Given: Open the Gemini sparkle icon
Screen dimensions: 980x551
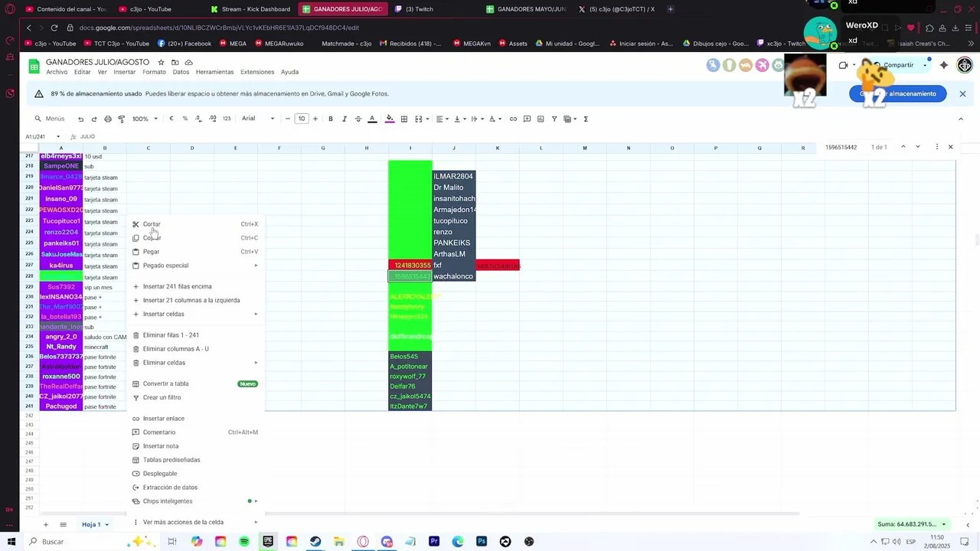Looking at the screenshot, I should [944, 65].
